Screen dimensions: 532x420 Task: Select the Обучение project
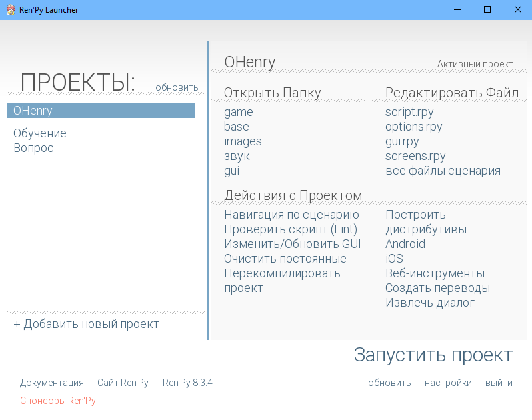pos(40,133)
